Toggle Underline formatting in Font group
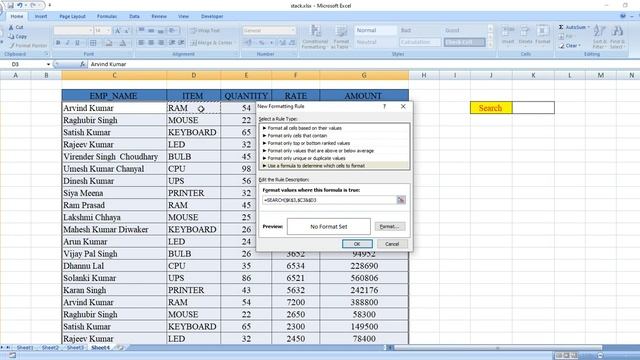 77,42
